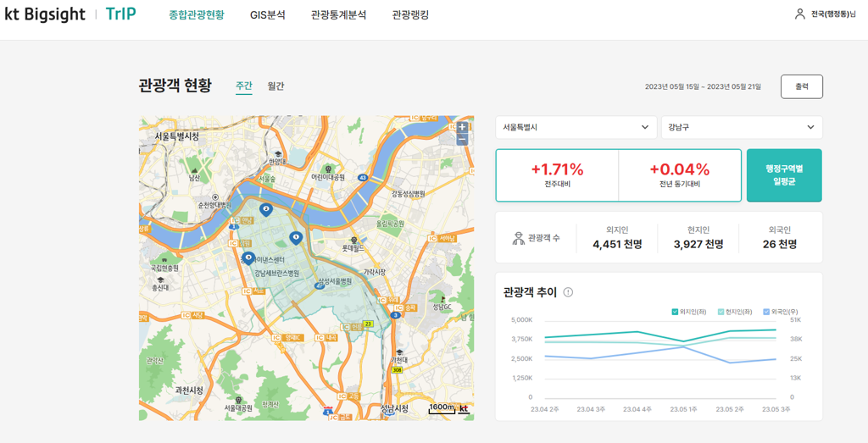Open the 관광랭킹 menu item

pyautogui.click(x=411, y=15)
